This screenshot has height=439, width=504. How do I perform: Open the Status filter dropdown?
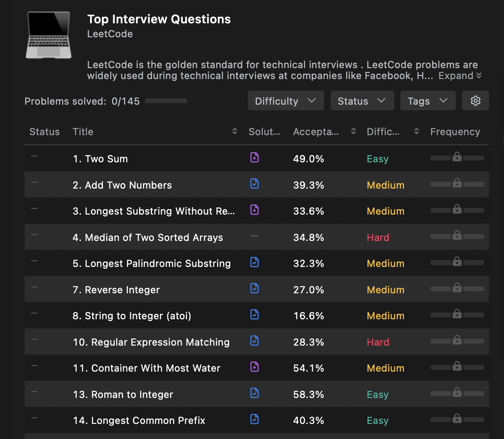(x=362, y=101)
